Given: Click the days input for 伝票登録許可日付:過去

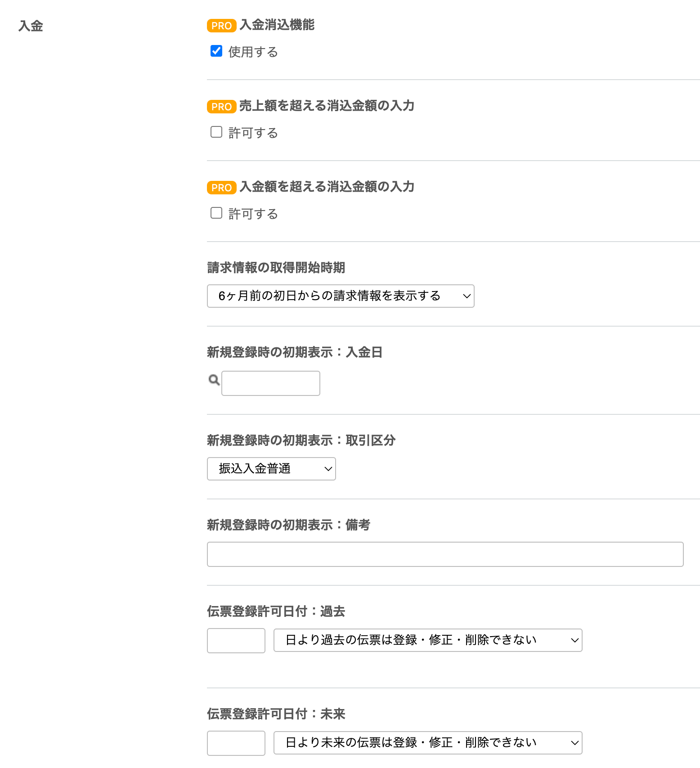Looking at the screenshot, I should pos(236,641).
